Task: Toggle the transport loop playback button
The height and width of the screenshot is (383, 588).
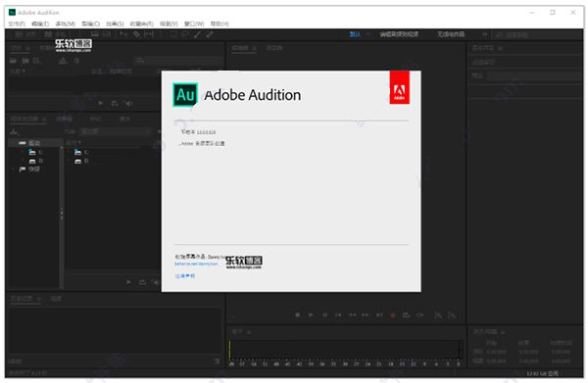Action: 406,315
